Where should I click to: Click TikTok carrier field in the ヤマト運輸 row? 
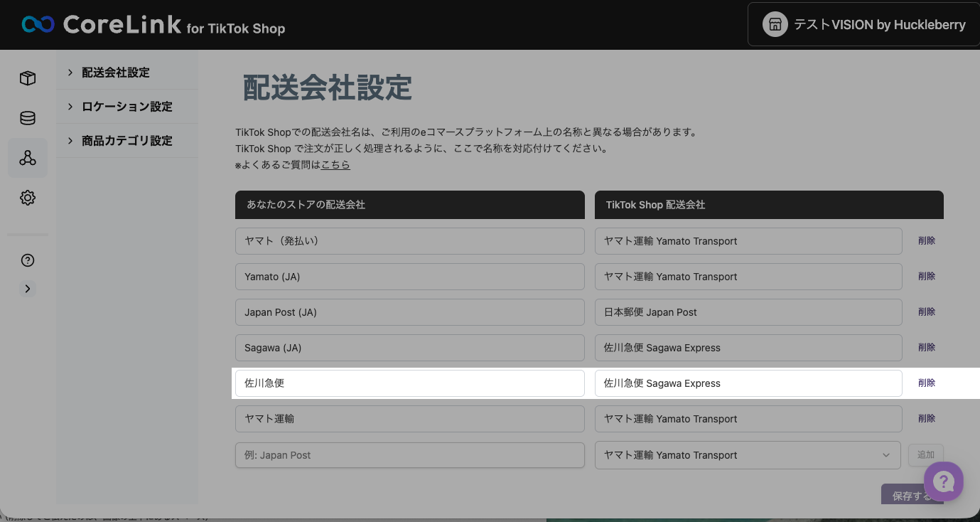(x=748, y=419)
